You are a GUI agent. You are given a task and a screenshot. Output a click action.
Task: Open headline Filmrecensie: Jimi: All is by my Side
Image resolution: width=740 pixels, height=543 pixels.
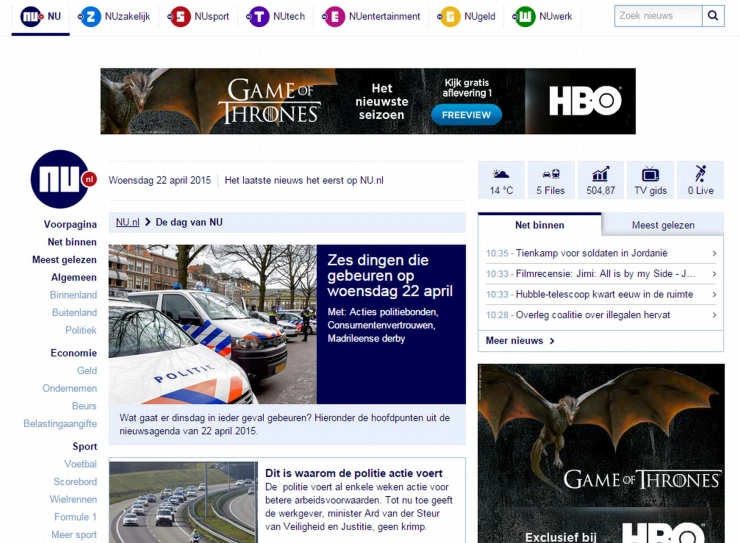[605, 274]
